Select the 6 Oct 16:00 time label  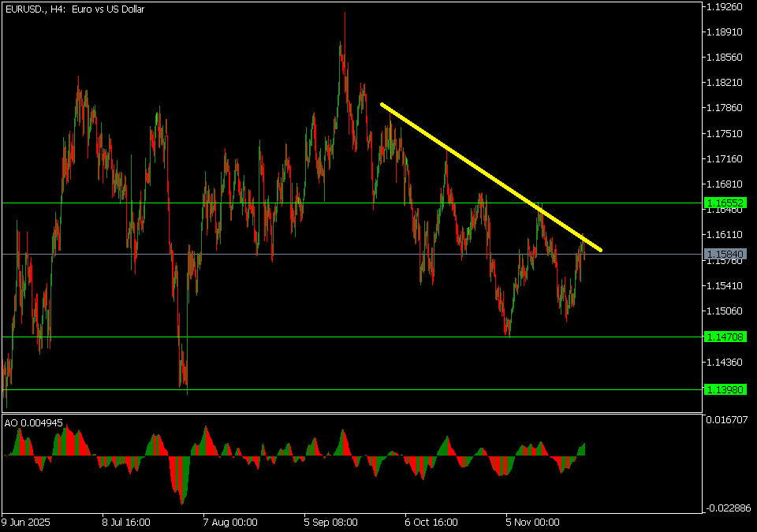click(x=431, y=522)
